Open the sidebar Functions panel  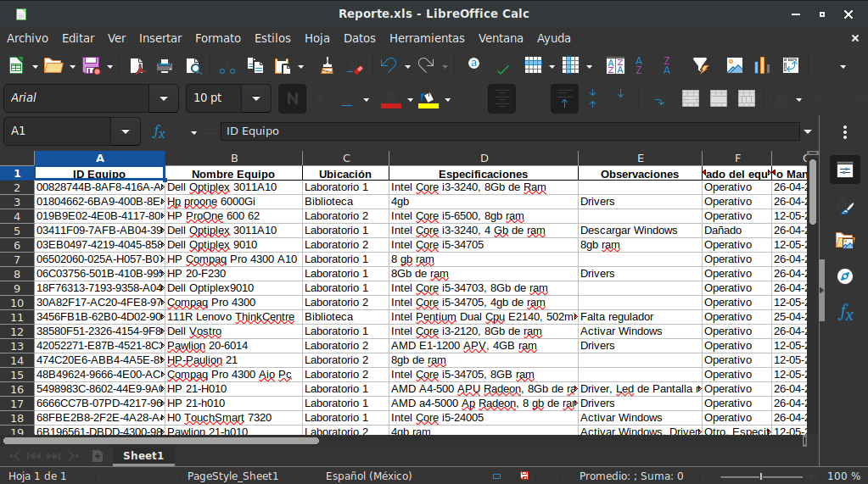pyautogui.click(x=845, y=312)
